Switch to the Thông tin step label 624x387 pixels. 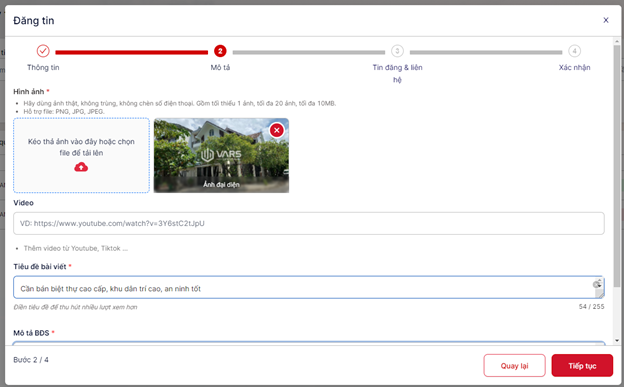pyautogui.click(x=43, y=67)
